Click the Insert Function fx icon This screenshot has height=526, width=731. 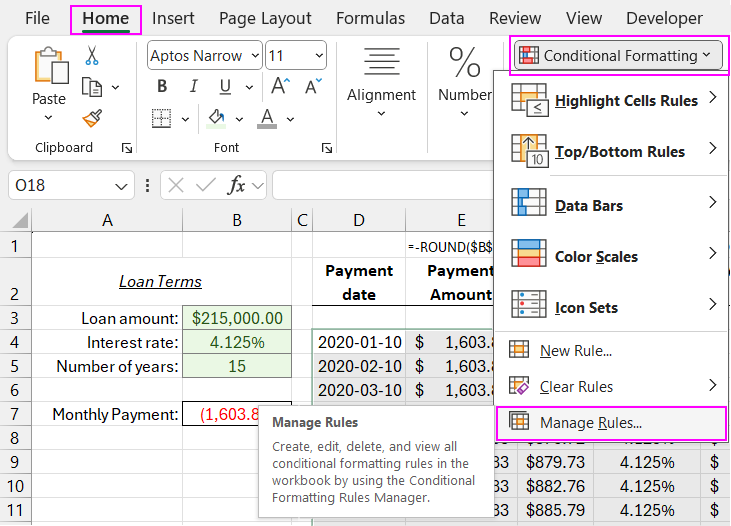click(236, 186)
